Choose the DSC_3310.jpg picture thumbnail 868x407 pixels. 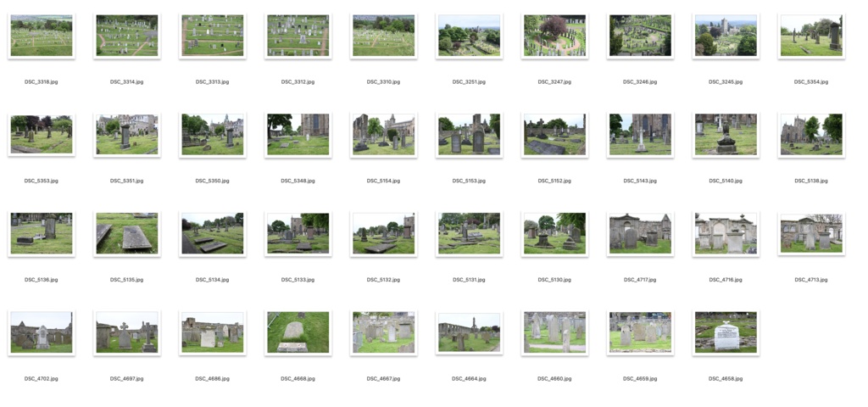point(384,36)
